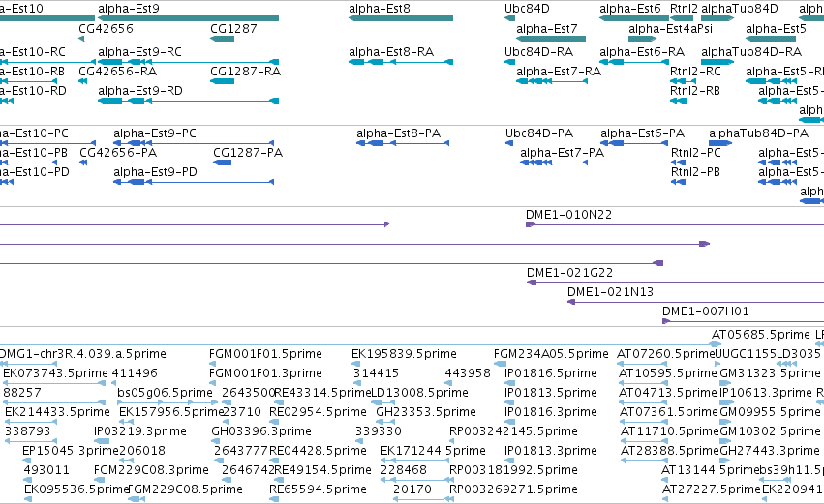The width and height of the screenshot is (824, 504).
Task: Click the alphaTub84D-RA transcript
Action: (x=717, y=62)
